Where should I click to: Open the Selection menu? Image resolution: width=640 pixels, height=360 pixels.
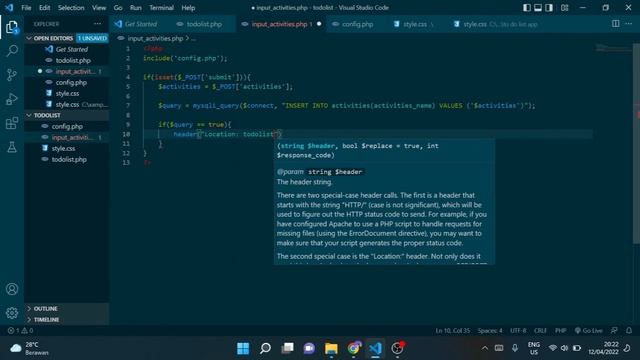coord(71,8)
